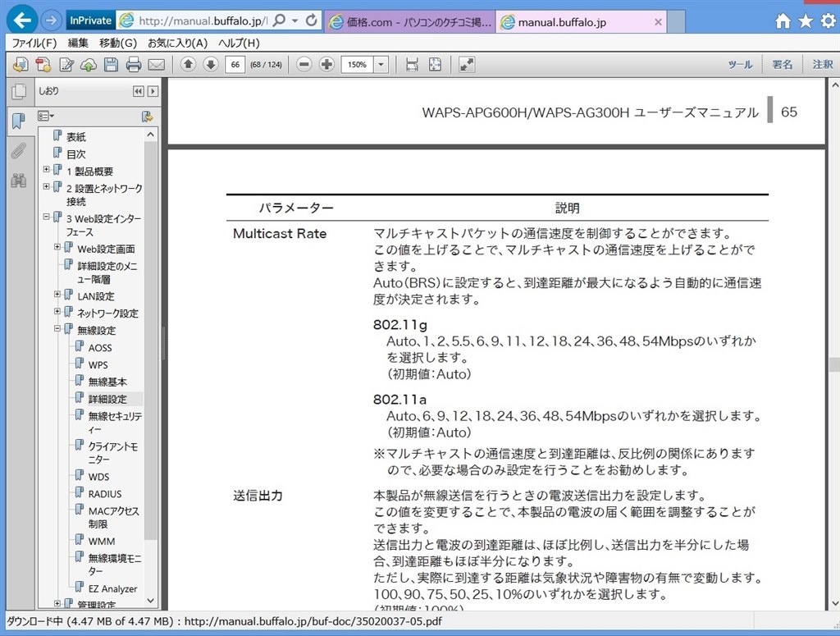Open the ツール pane
840x636 pixels.
740,65
